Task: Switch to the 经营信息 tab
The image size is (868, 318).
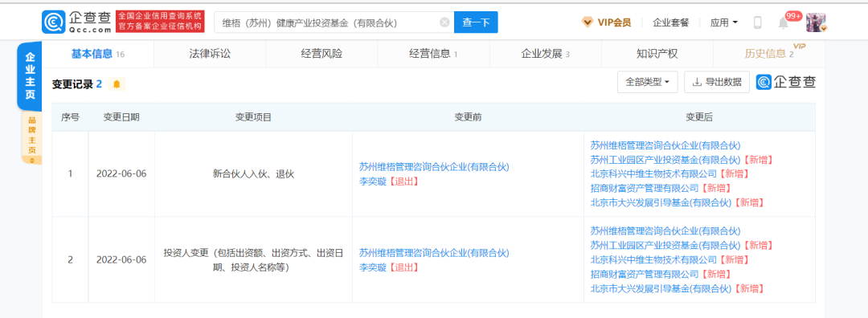Action: pyautogui.click(x=433, y=54)
